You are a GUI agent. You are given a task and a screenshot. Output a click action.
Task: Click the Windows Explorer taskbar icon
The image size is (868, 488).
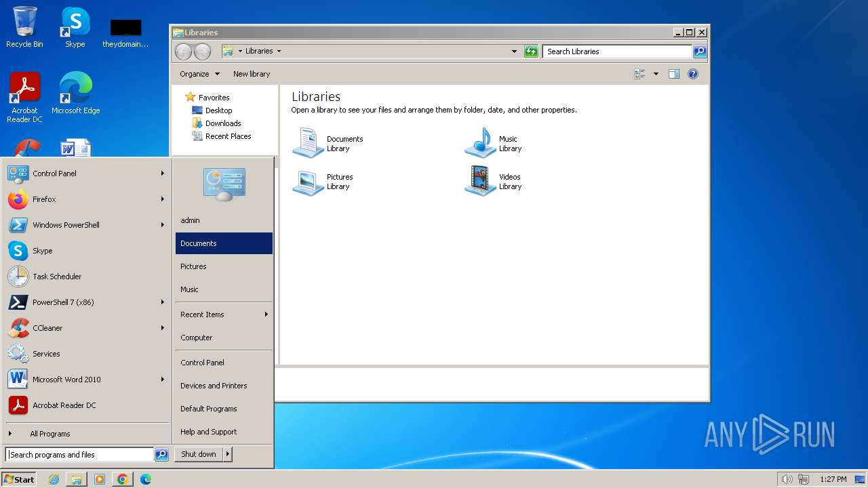tap(77, 479)
